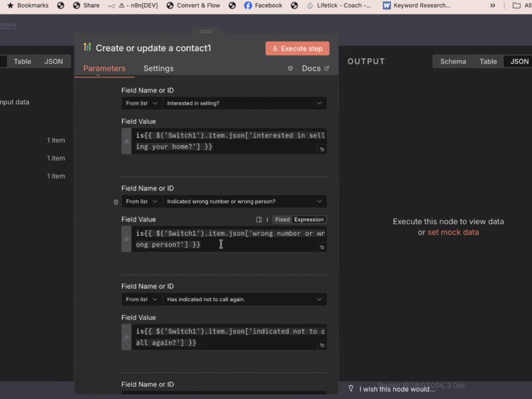Show more bookmarks with double chevron

coord(493,5)
